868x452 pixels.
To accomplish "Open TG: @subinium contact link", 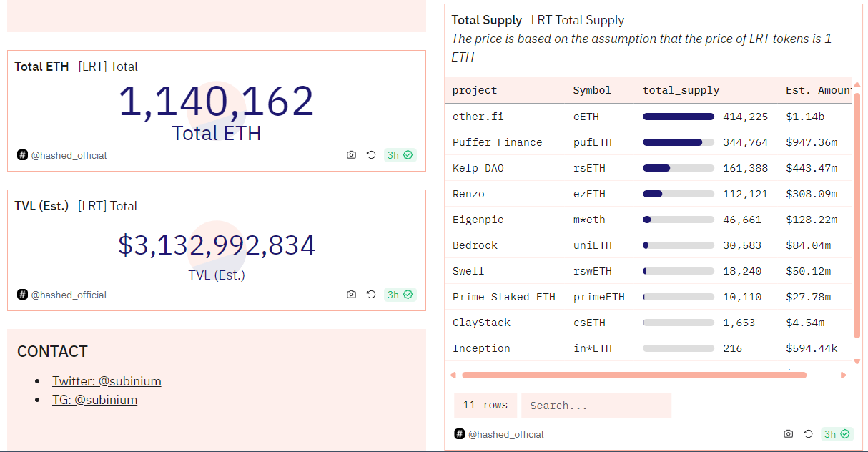I will [94, 400].
